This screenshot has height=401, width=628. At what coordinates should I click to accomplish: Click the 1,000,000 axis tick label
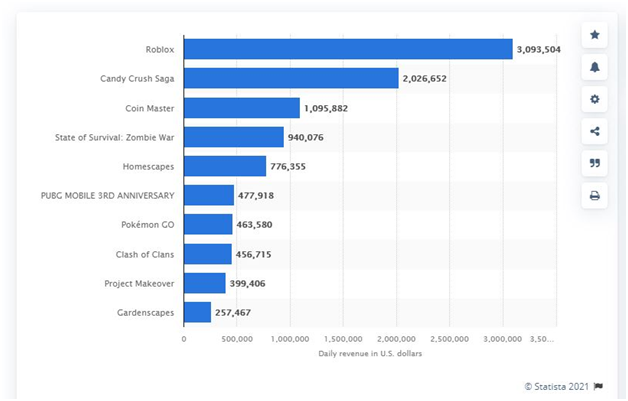pos(290,339)
